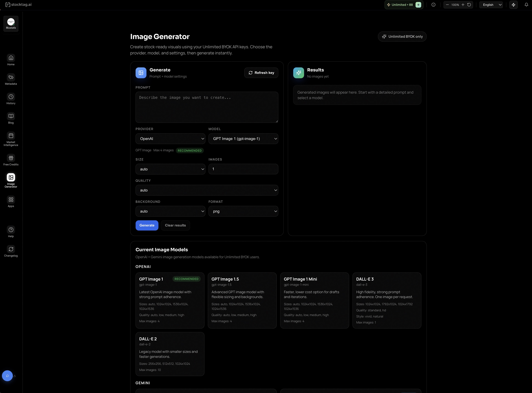
Task: Click the green plus credits icon
Action: (x=418, y=5)
